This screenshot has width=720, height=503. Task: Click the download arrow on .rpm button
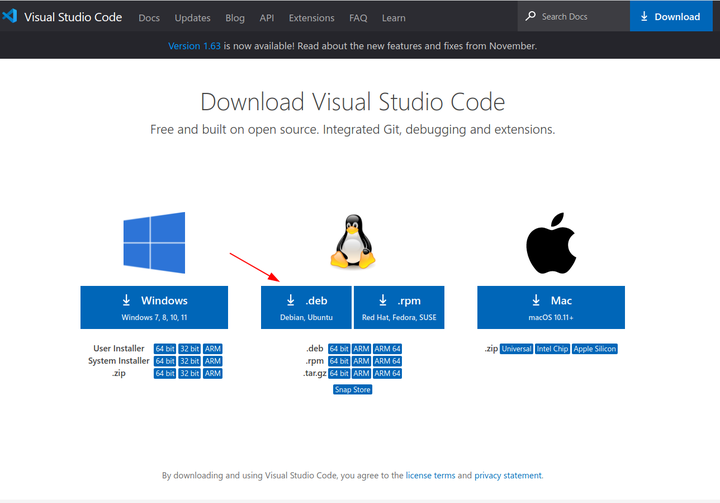383,300
